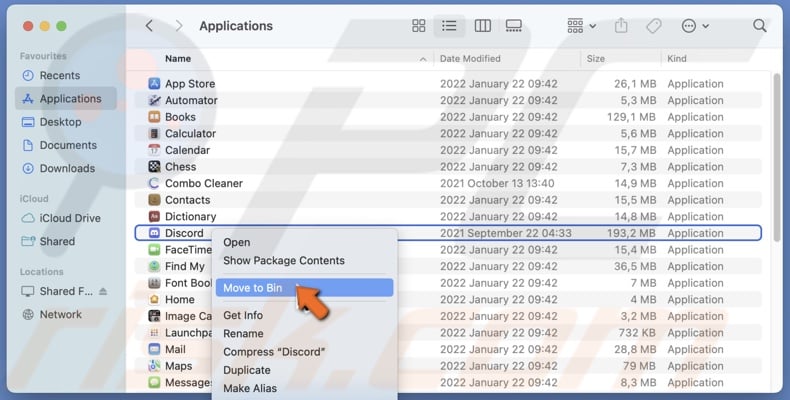Click the Find My app icon
This screenshot has width=790, height=400.
[154, 266]
